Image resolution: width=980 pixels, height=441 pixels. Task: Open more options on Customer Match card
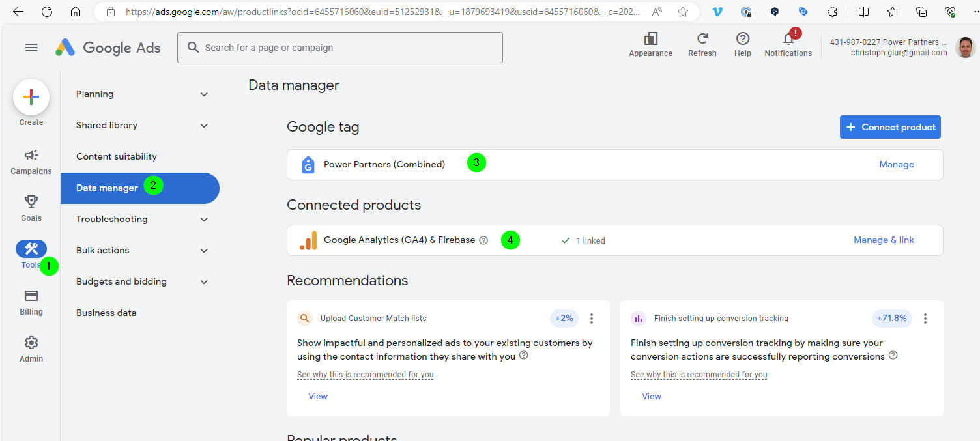(x=592, y=319)
